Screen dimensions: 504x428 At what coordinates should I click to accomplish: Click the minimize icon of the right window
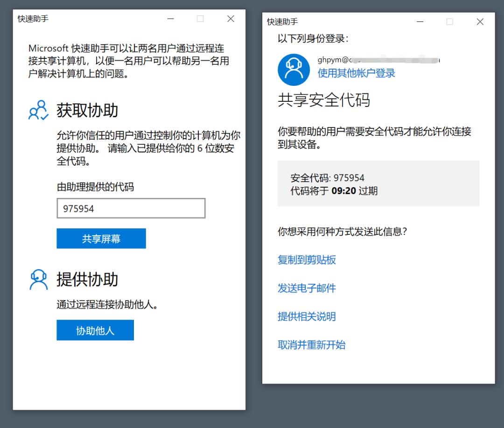point(420,21)
